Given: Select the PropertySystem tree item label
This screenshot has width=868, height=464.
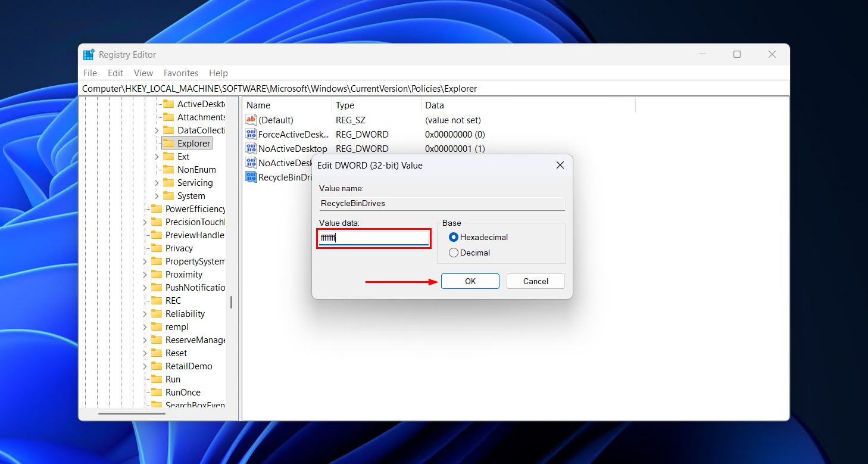Looking at the screenshot, I should [195, 261].
